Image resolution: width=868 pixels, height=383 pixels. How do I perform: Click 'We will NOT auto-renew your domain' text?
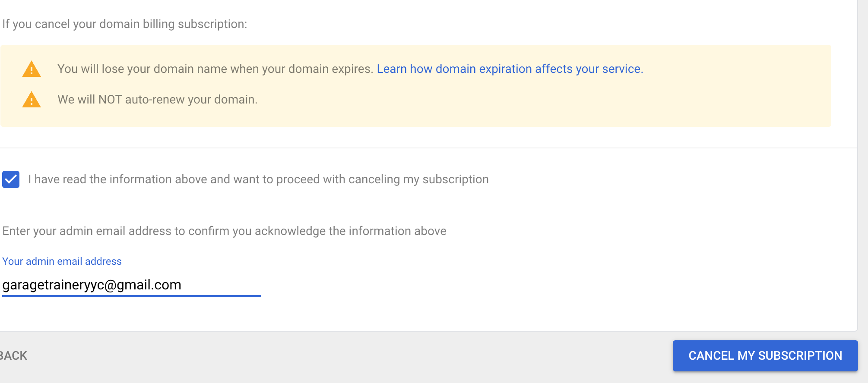coord(157,100)
